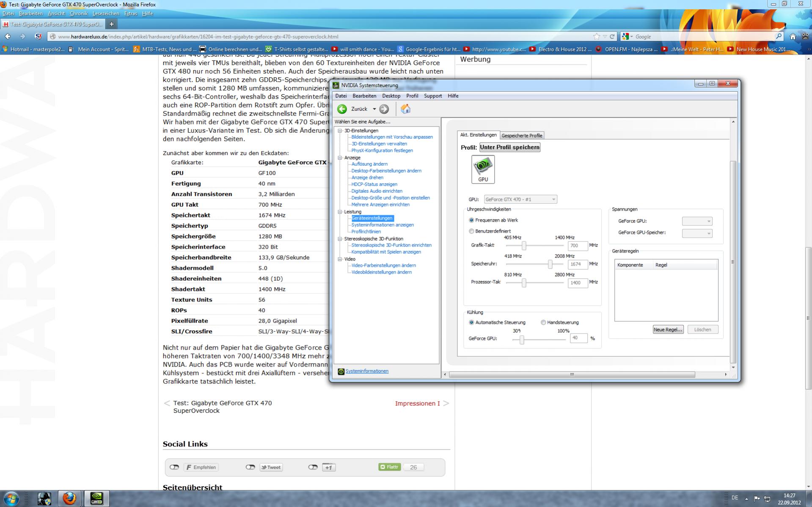Image resolution: width=812 pixels, height=507 pixels.
Task: Open the GPU 'GeForce GTX 470 - #1' dropdown
Action: 520,199
